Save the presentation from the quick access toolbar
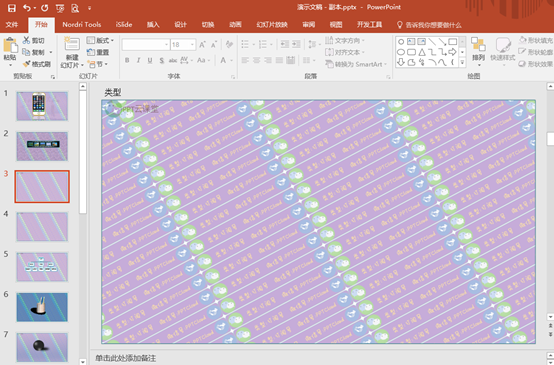Image resolution: width=554 pixels, height=365 pixels. click(x=11, y=8)
